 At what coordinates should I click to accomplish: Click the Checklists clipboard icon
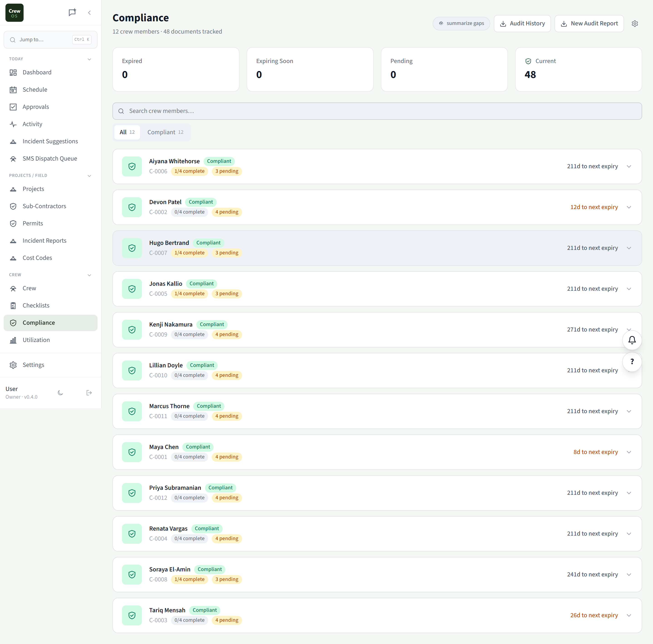click(13, 306)
